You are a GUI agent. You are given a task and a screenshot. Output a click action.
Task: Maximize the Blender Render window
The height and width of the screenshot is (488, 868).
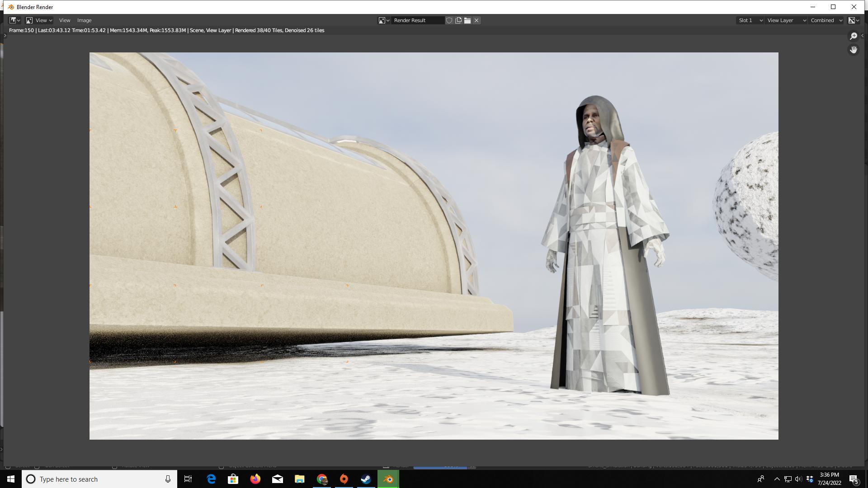tap(833, 7)
